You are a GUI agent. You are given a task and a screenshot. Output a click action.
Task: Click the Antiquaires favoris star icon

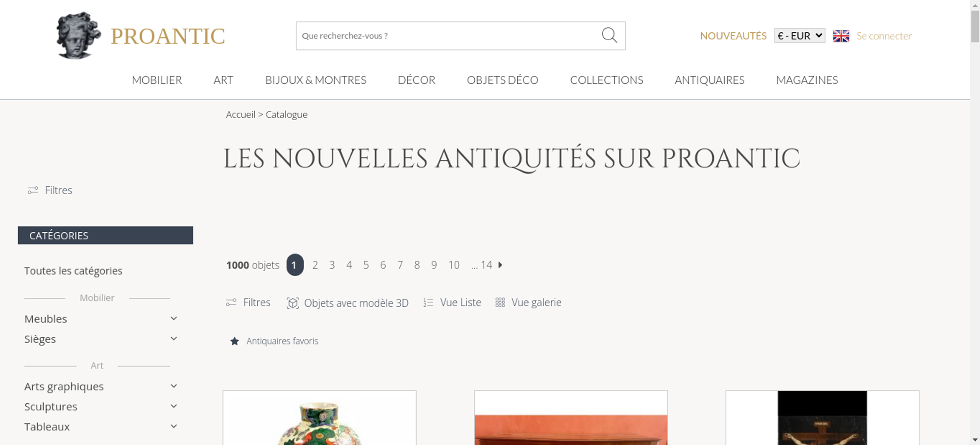click(235, 341)
